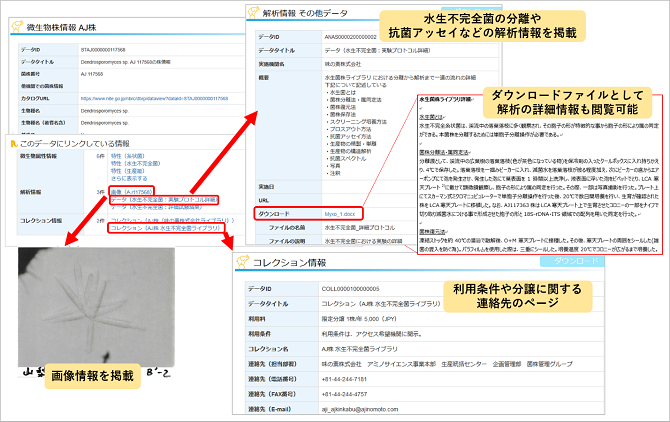The width and height of the screenshot is (670, 422).
Task: Click 味の素株式会社 in the 実施機関名 row
Action: pos(343,64)
